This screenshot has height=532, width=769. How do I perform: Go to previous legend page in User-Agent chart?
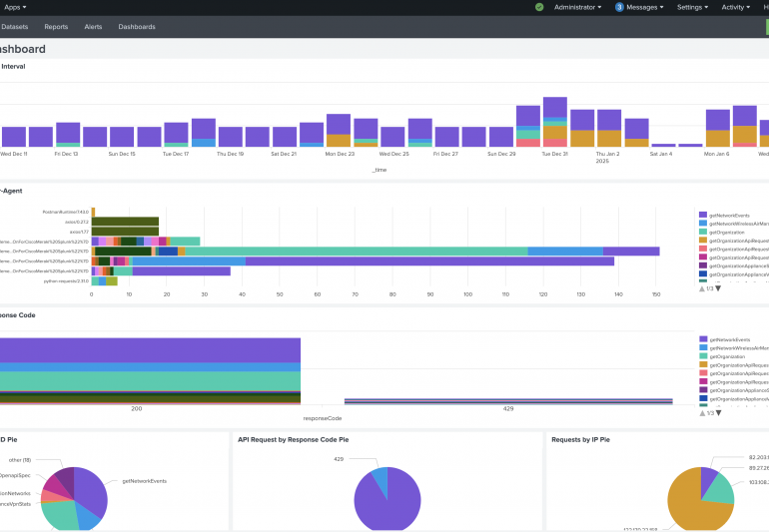[x=701, y=287]
